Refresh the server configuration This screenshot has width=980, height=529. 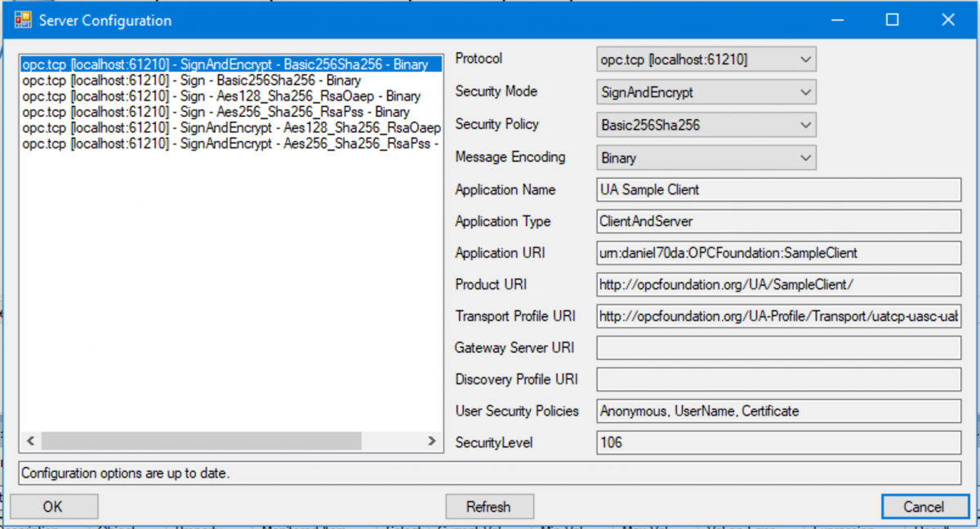(489, 506)
